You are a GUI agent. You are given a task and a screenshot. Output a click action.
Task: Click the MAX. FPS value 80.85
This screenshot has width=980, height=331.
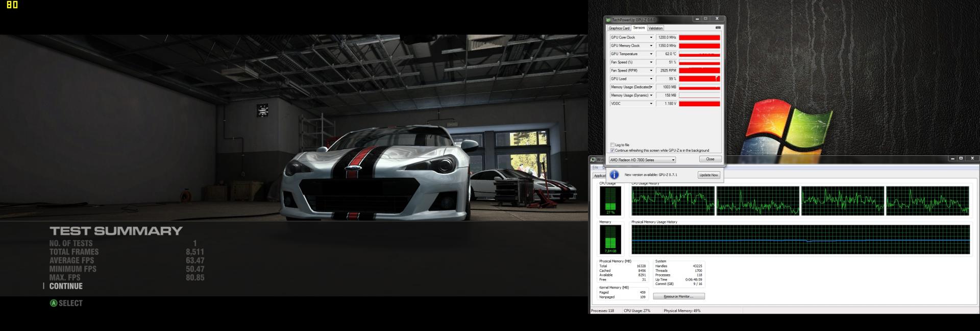tap(195, 278)
